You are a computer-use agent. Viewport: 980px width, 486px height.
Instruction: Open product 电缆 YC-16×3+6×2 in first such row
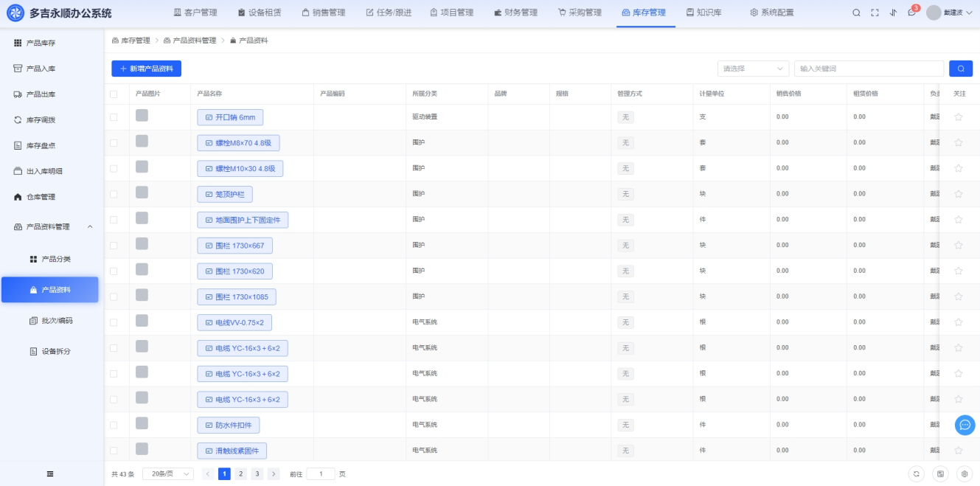pyautogui.click(x=243, y=348)
